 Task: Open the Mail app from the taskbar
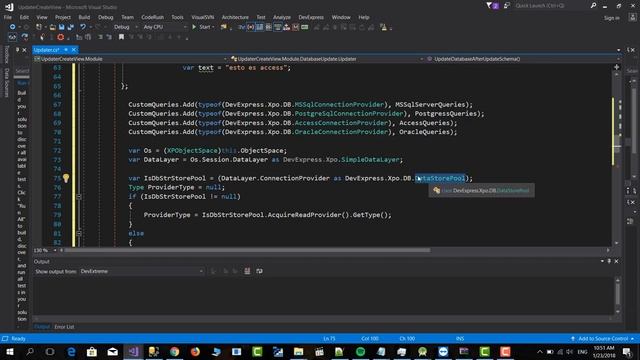[x=113, y=351]
